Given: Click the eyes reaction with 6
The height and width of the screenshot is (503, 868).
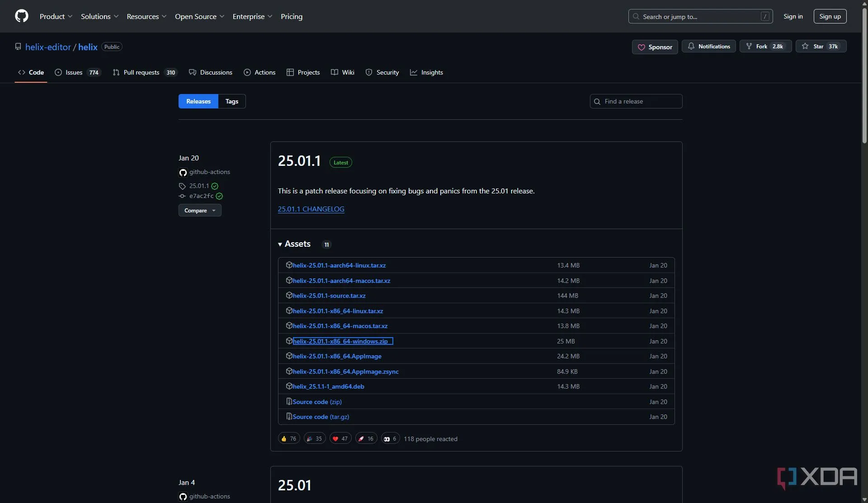Looking at the screenshot, I should [391, 438].
